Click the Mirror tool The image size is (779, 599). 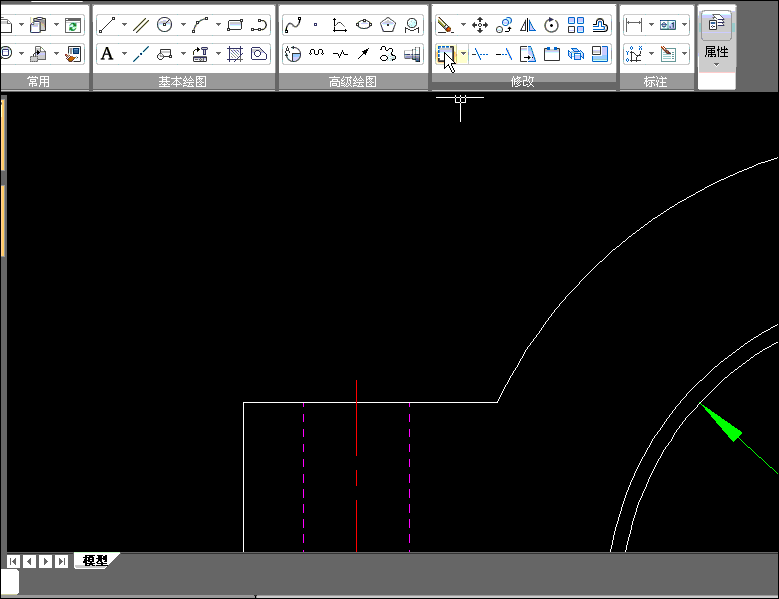(x=528, y=25)
